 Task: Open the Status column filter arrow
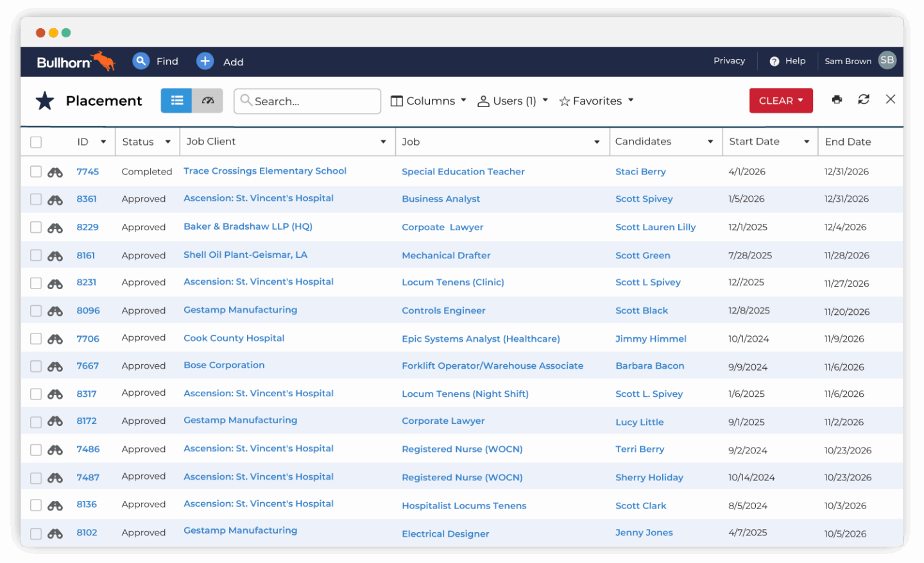pos(167,142)
